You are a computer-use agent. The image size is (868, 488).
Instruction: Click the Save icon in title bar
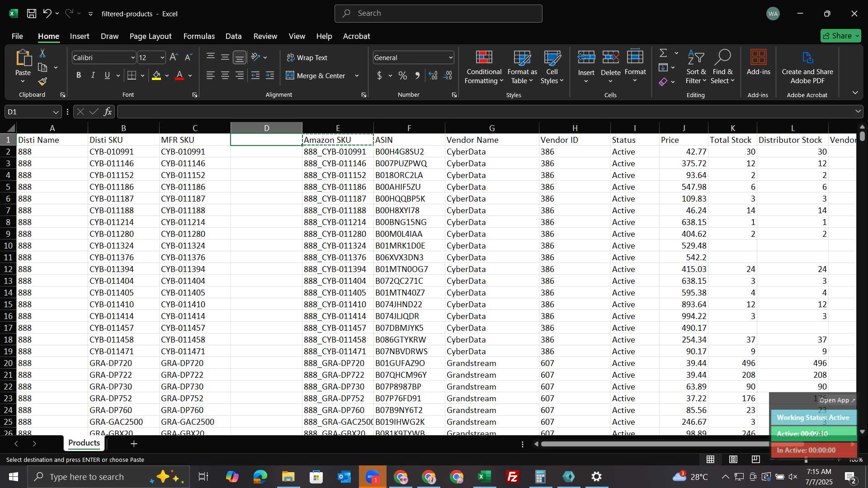click(31, 14)
